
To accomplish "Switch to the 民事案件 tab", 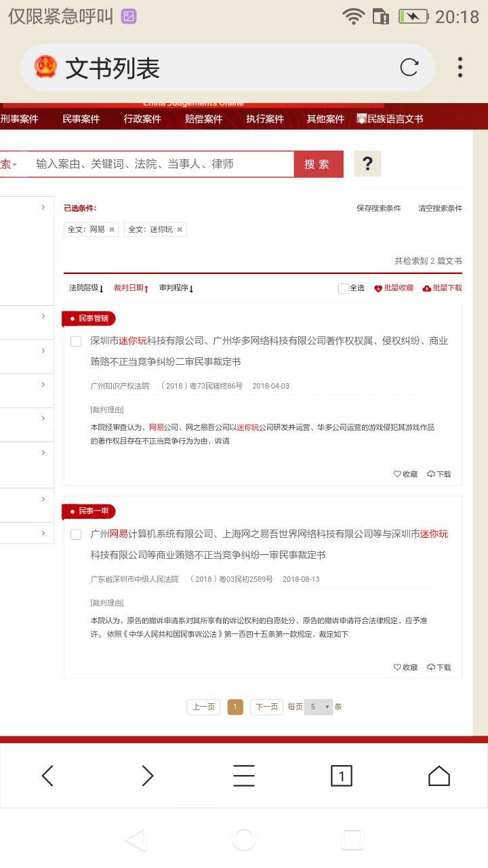I will pyautogui.click(x=81, y=119).
